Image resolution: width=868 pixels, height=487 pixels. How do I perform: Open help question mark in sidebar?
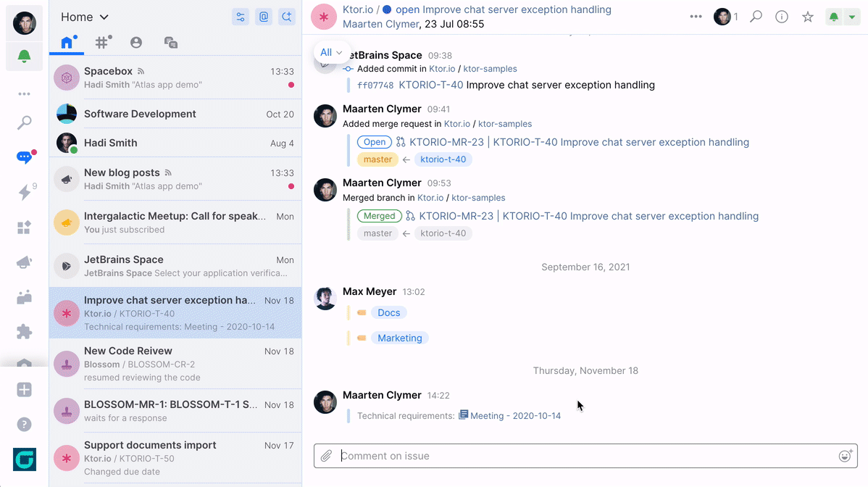25,425
